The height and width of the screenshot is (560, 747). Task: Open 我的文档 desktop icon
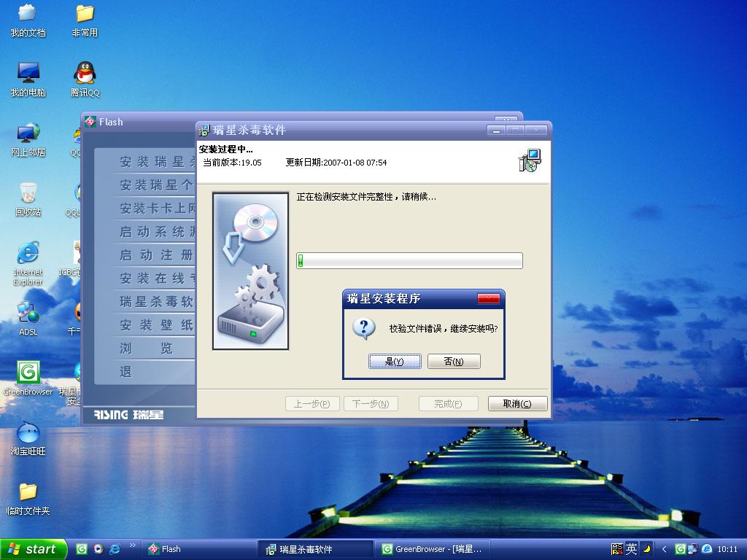pyautogui.click(x=28, y=21)
